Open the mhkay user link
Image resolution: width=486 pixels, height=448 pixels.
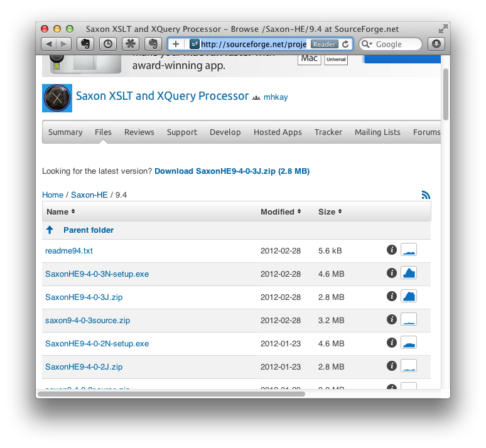[x=276, y=97]
